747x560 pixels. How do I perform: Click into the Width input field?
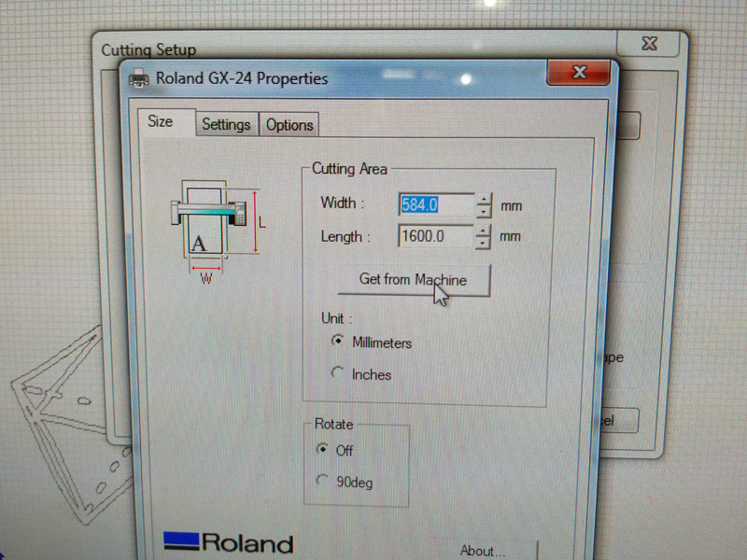(436, 204)
